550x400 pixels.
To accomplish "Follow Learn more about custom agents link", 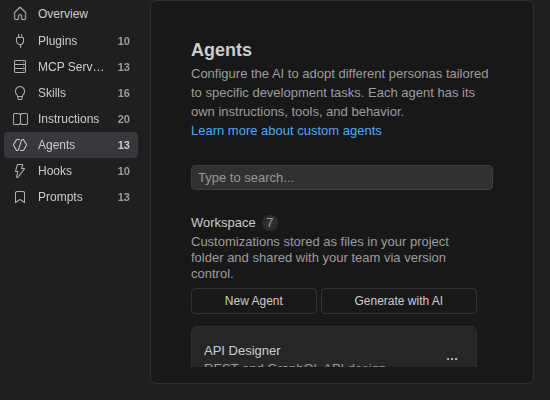I will point(286,131).
